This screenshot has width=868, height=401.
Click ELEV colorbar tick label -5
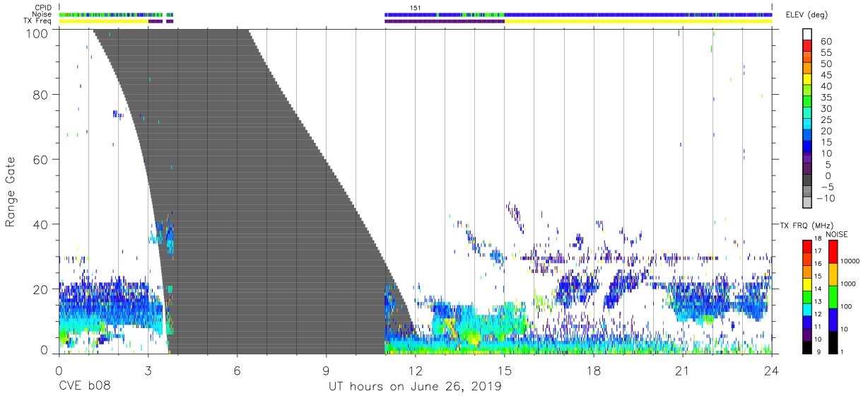826,187
